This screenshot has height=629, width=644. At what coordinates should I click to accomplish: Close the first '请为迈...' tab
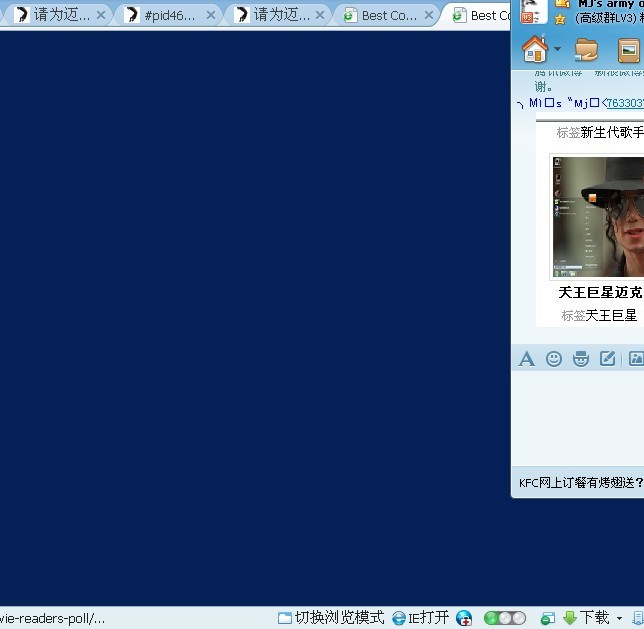[100, 15]
